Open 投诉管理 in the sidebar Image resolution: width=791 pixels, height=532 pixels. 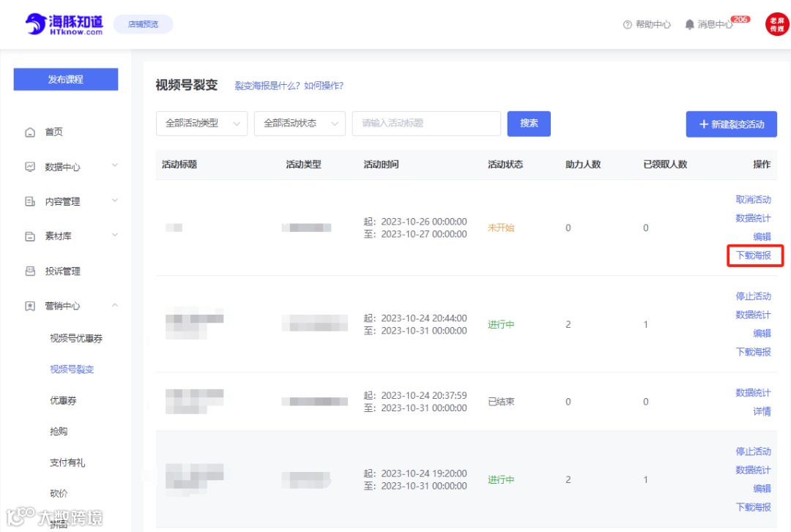click(x=62, y=271)
